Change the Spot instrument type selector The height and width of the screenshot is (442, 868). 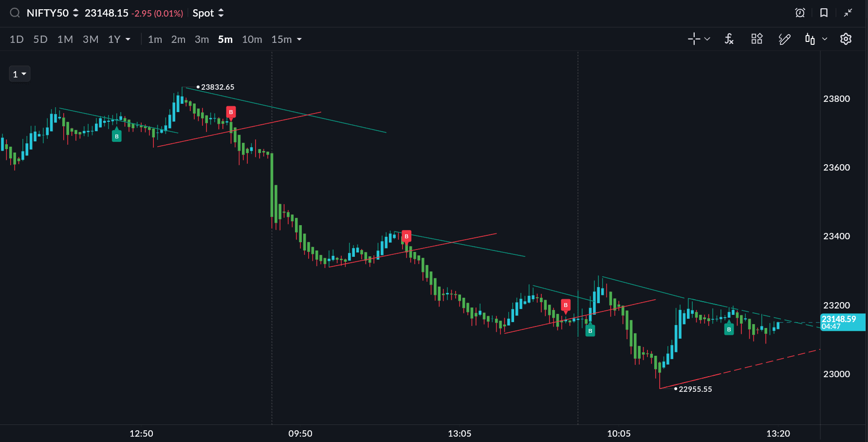pyautogui.click(x=208, y=13)
